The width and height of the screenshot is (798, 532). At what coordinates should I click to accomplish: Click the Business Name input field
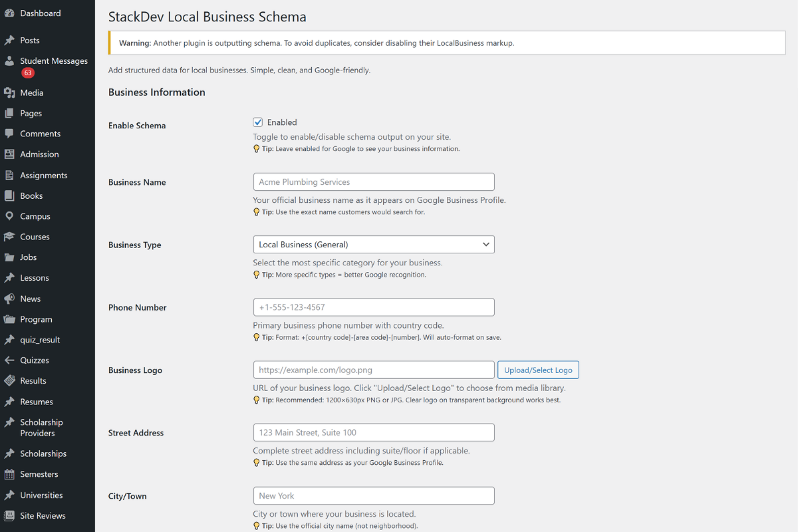(x=373, y=182)
